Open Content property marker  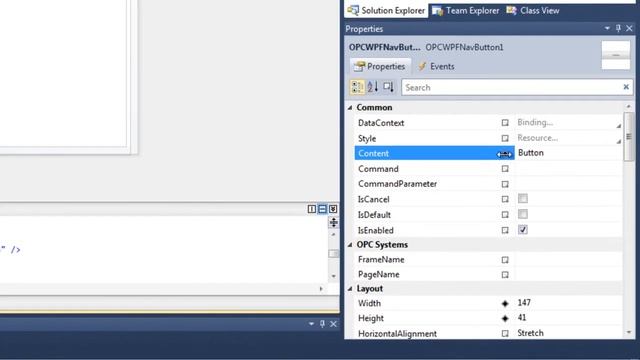505,154
